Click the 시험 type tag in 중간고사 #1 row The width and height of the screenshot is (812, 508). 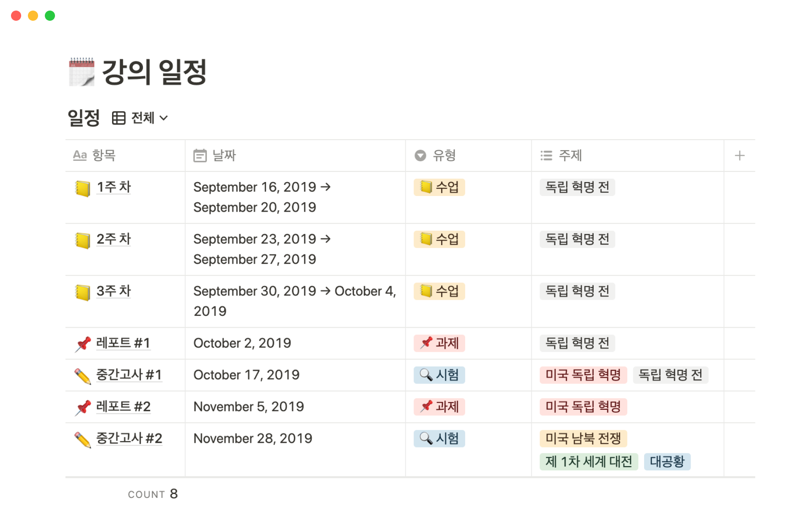pyautogui.click(x=439, y=375)
